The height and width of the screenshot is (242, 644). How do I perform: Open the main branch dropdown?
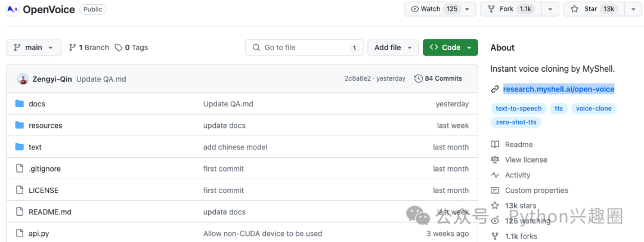click(x=33, y=47)
